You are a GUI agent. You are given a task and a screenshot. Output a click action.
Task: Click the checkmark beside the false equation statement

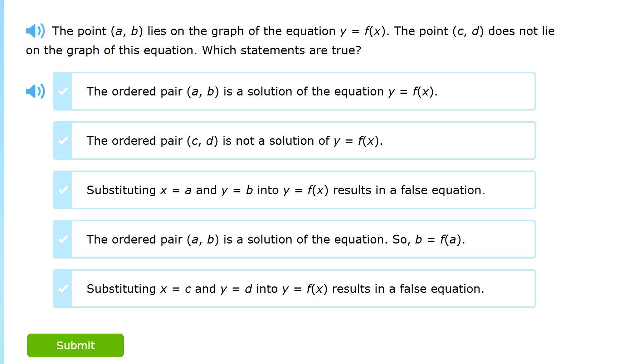(63, 190)
